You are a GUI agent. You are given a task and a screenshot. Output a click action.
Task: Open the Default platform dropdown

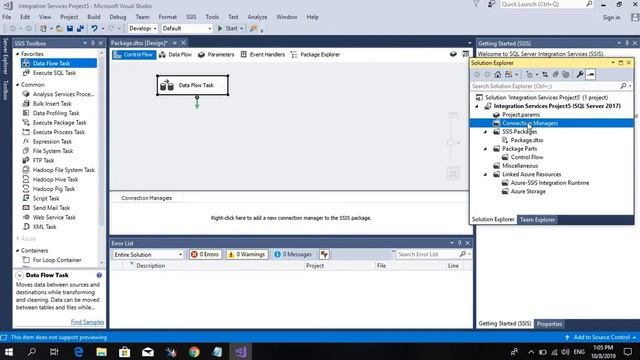click(187, 29)
